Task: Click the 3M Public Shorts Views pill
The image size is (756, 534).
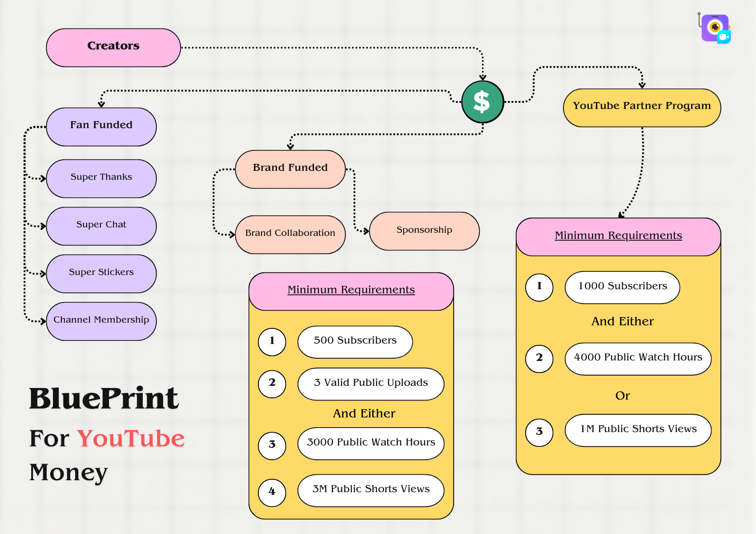Action: pyautogui.click(x=371, y=490)
